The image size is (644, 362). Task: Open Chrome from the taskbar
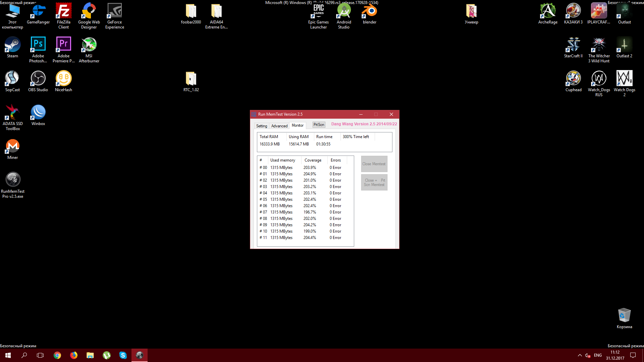point(57,355)
